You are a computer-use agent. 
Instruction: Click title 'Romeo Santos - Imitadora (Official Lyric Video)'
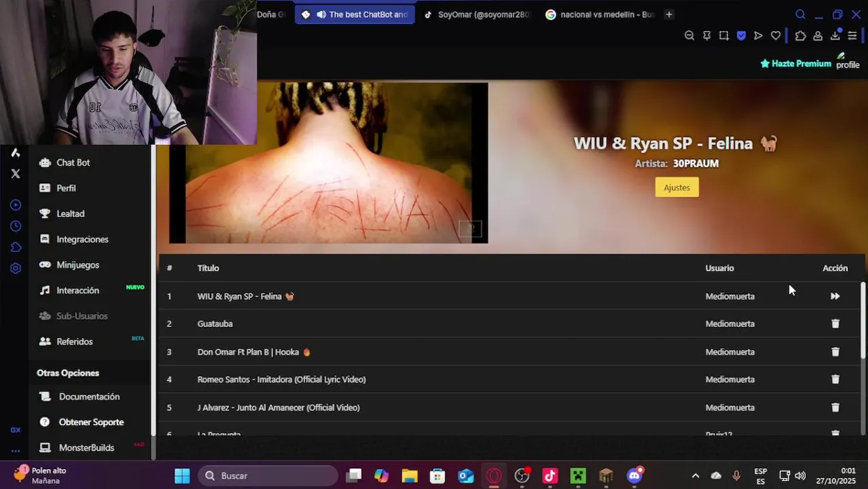click(281, 380)
